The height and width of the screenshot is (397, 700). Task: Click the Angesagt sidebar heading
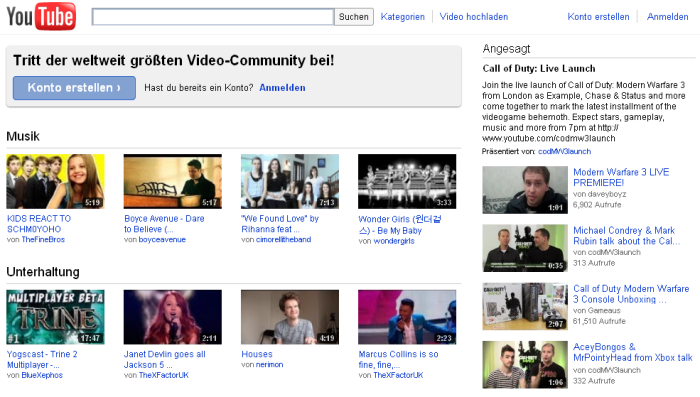tap(506, 49)
